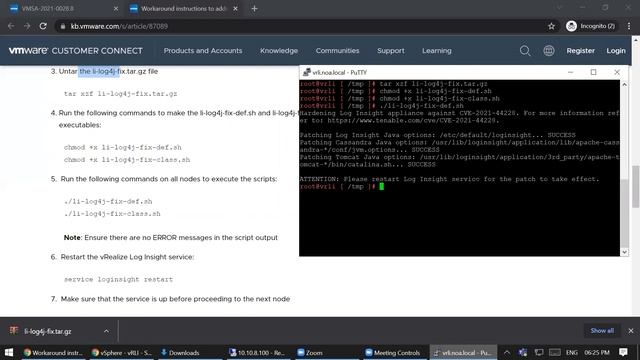Image resolution: width=640 pixels, height=360 pixels.
Task: Click the 'chmod +x li-log4j-fix-def.sh' command text
Action: 122,147
